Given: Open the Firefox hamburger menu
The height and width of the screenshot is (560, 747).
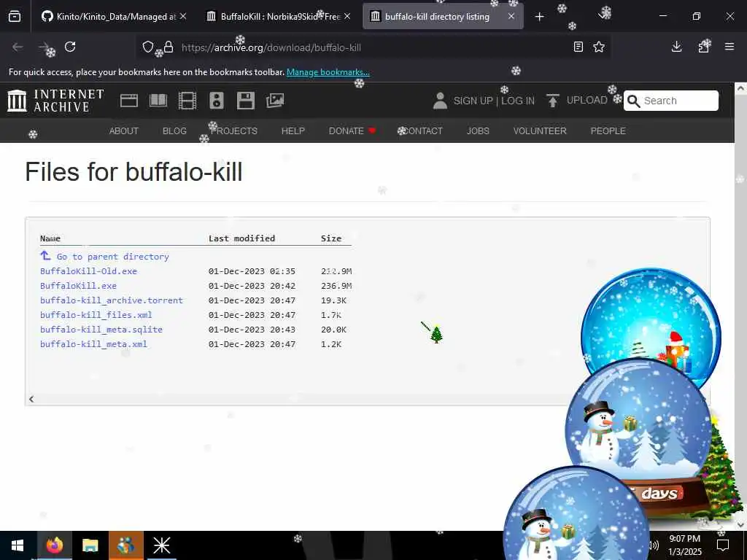Looking at the screenshot, I should [x=729, y=47].
